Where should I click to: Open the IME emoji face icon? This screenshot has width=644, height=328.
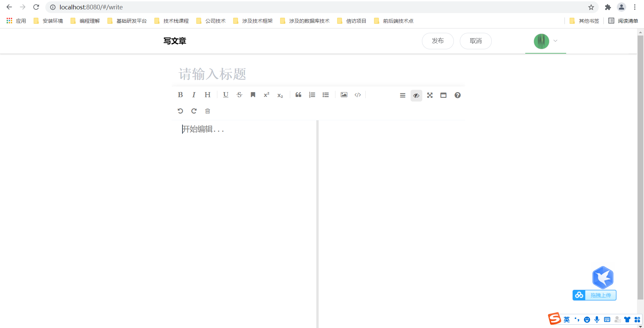[587, 320]
